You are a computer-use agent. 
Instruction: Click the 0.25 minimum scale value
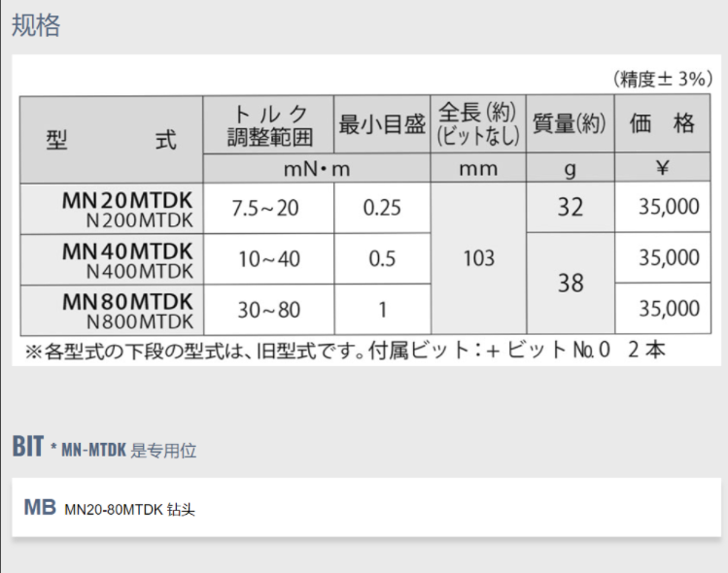[382, 207]
